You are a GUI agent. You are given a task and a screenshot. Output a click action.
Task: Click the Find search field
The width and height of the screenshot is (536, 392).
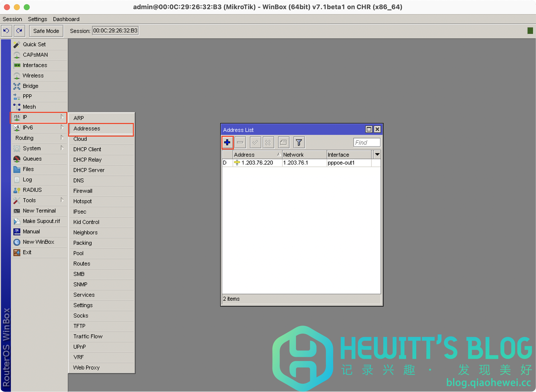(x=367, y=143)
